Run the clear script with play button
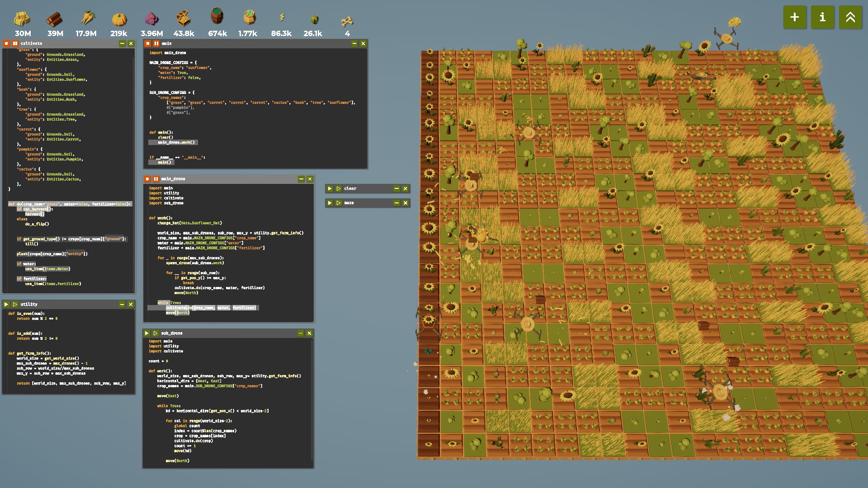 (330, 188)
